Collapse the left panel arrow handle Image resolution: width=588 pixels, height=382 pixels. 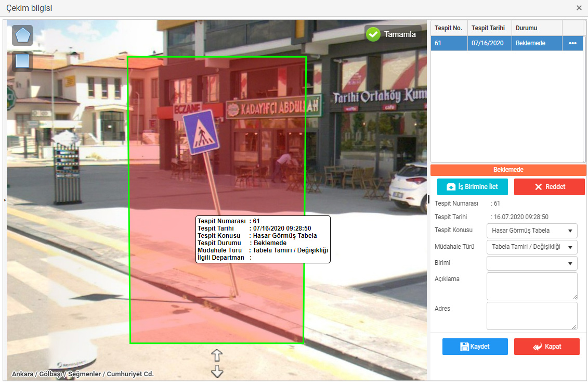5,200
